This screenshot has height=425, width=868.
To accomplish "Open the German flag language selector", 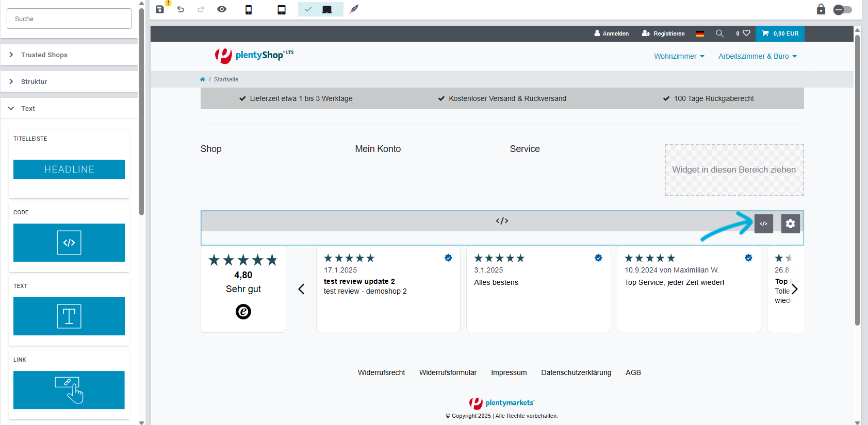I will pos(700,33).
